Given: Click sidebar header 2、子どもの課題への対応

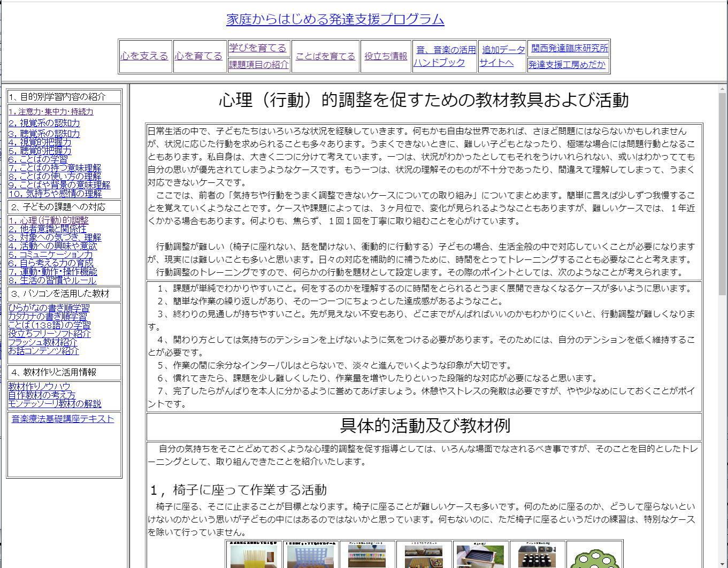Looking at the screenshot, I should (x=58, y=207).
